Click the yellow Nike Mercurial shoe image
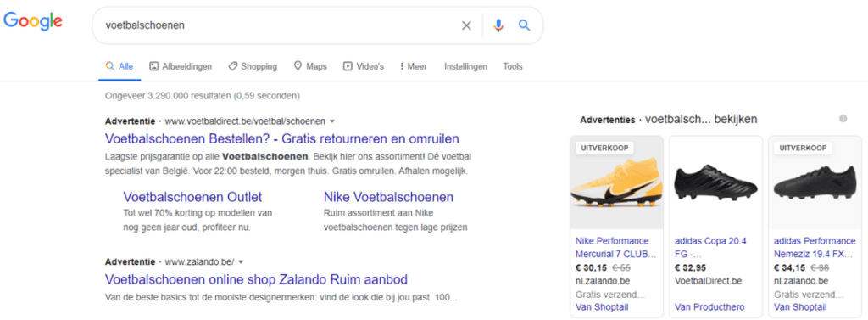This screenshot has width=868, height=320. pyautogui.click(x=616, y=182)
